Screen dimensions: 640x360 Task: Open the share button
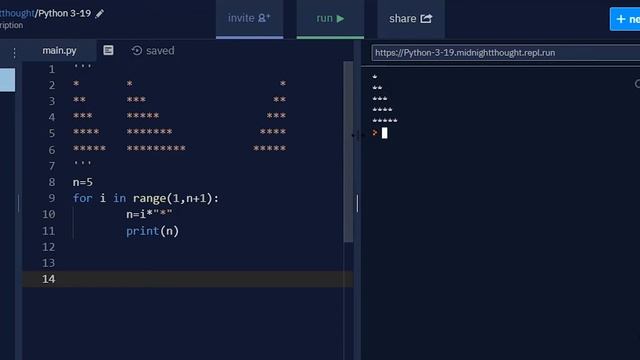point(411,19)
